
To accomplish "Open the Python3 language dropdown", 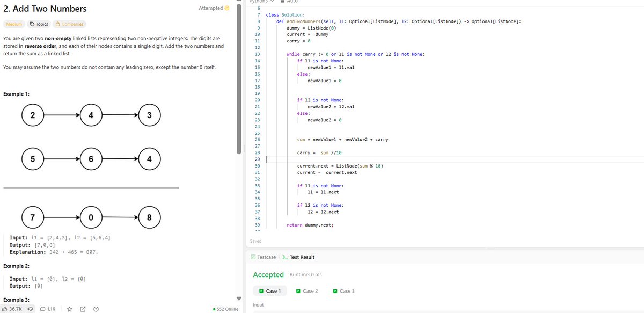I will [262, 2].
